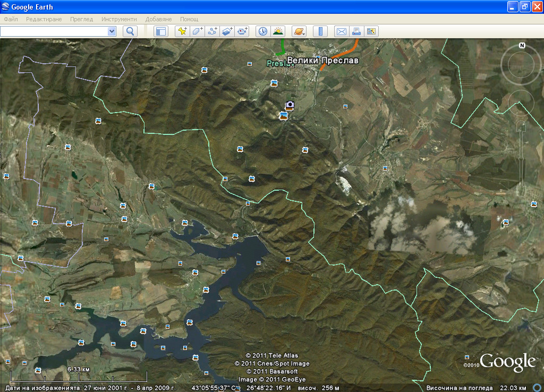Select the Add Path tool

tap(212, 31)
